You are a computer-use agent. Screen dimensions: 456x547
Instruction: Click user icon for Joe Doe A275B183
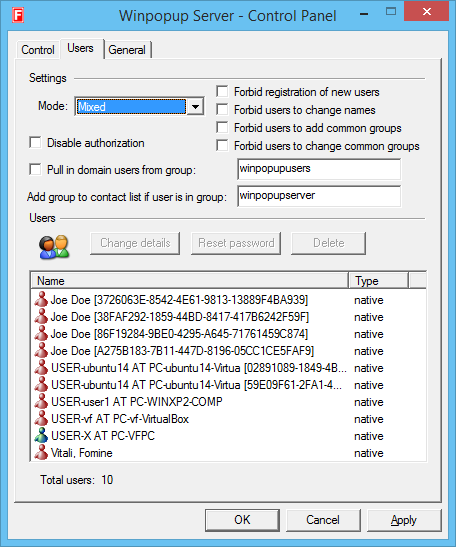41,350
